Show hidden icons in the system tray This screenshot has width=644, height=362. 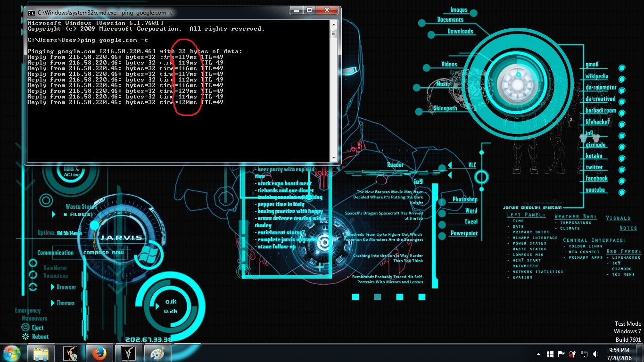pyautogui.click(x=538, y=354)
